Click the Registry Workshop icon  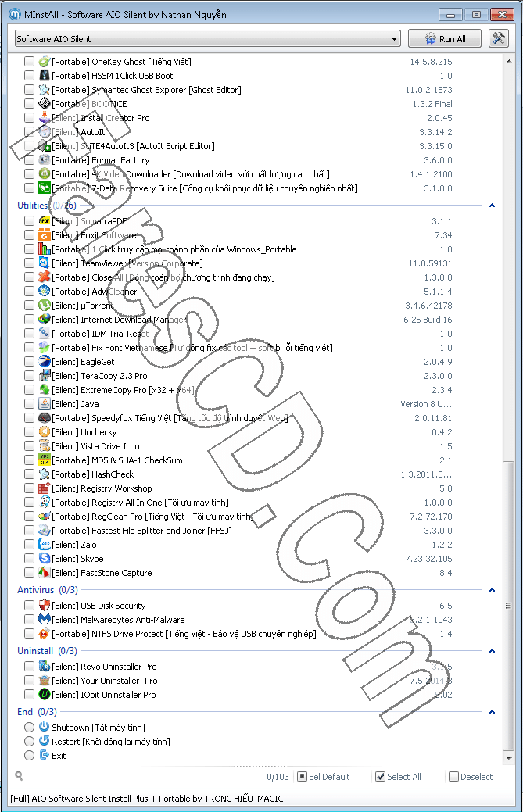tap(45, 488)
